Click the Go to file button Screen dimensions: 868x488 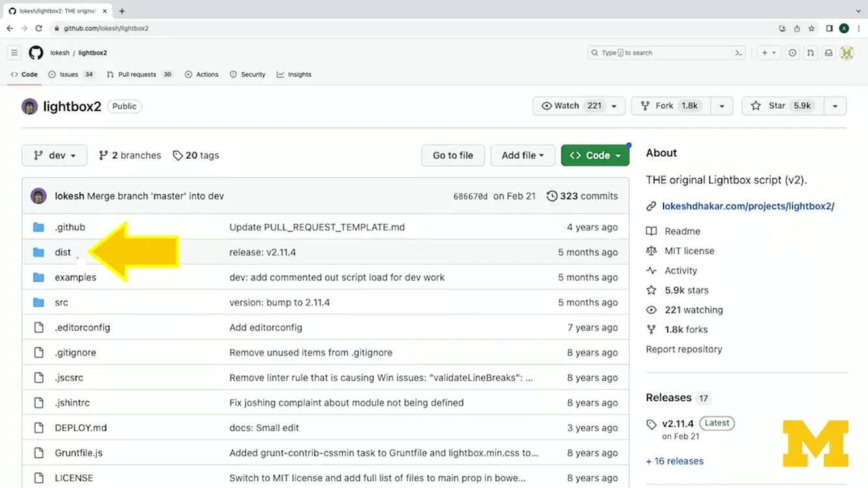point(453,156)
